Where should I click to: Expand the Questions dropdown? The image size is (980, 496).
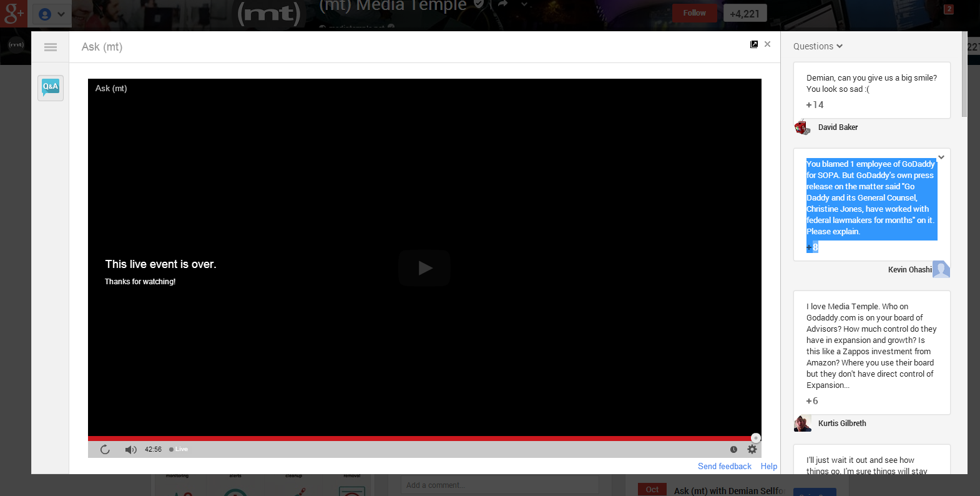coord(818,46)
